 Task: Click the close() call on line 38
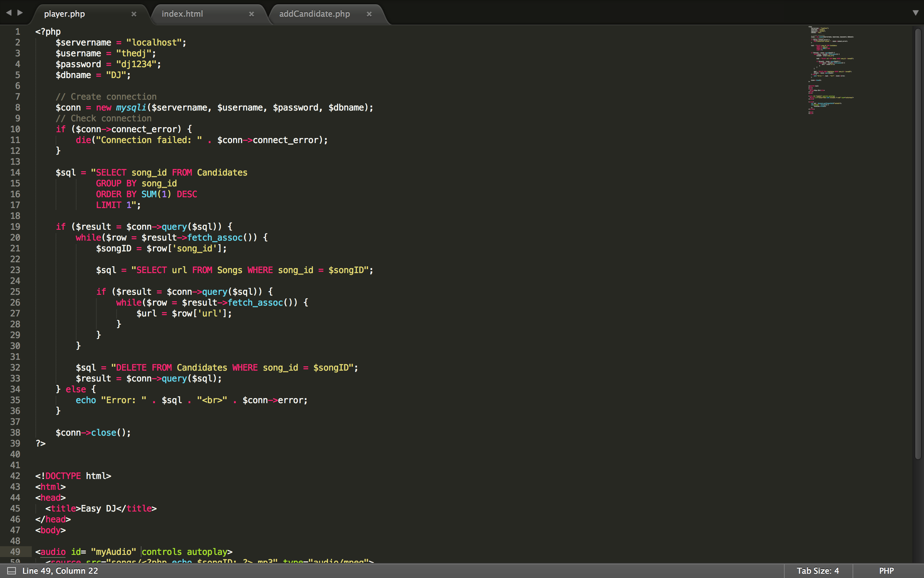[x=108, y=433]
